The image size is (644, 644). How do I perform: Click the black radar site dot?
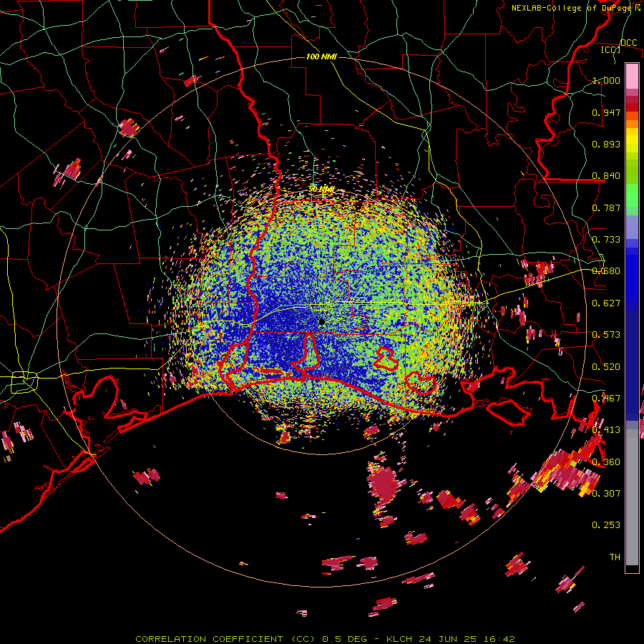coord(321,322)
